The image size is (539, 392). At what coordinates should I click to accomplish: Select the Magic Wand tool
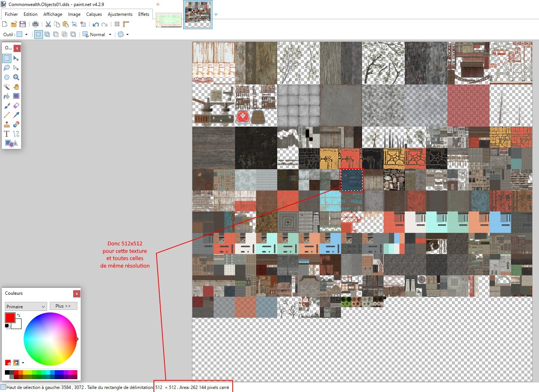pos(7,87)
